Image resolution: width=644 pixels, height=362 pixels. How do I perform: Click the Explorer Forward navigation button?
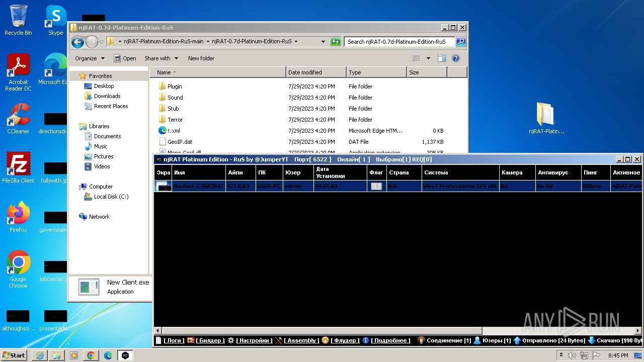[92, 42]
